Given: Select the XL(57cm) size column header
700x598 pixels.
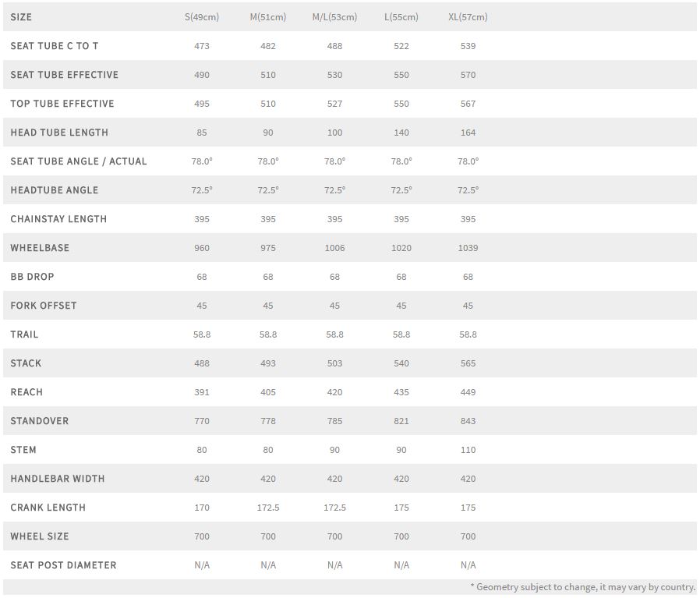Looking at the screenshot, I should (x=468, y=17).
